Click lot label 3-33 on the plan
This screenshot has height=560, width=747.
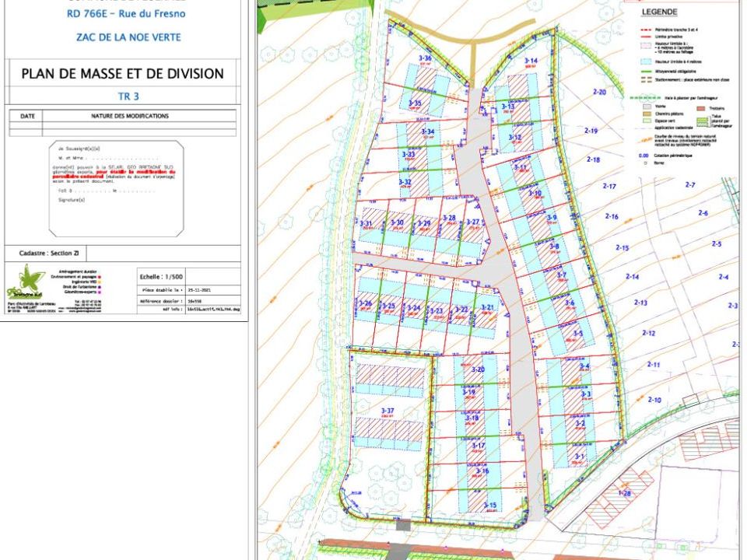point(409,154)
